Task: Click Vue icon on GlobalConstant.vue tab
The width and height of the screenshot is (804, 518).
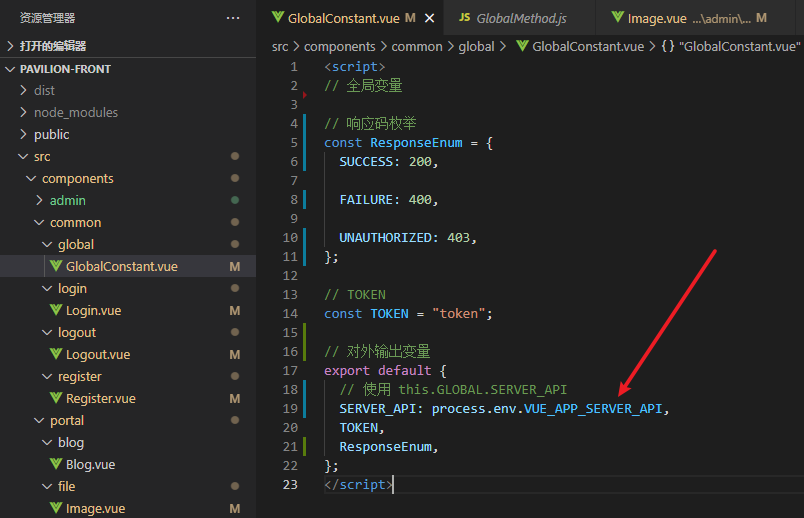Action: 277,17
